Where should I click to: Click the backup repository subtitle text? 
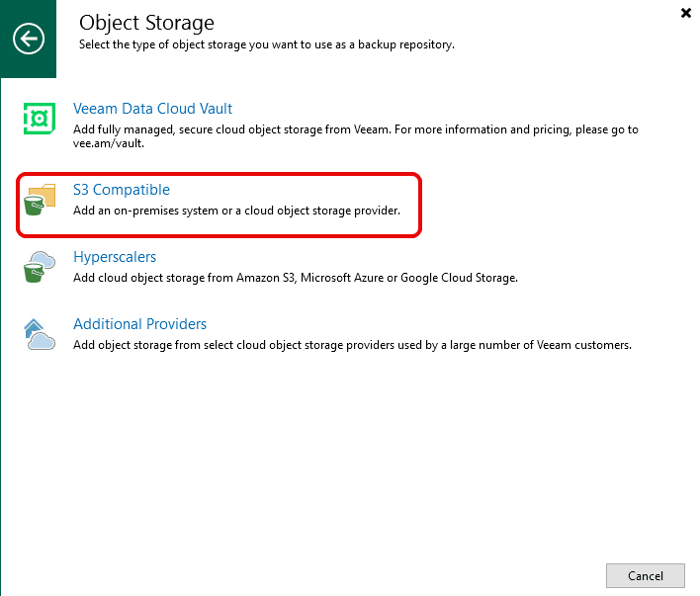(267, 44)
